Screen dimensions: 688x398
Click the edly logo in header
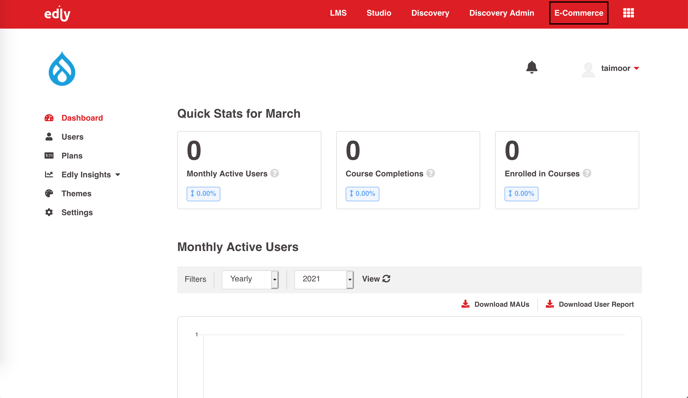(x=57, y=14)
